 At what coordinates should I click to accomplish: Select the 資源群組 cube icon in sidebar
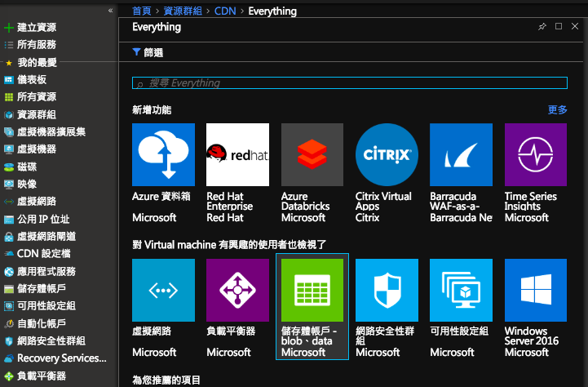pyautogui.click(x=9, y=114)
